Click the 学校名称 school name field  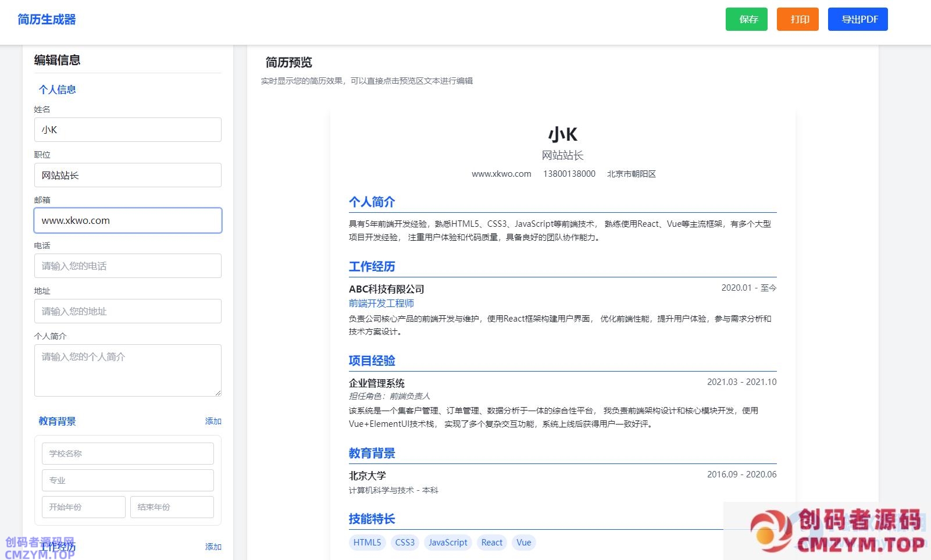point(127,454)
